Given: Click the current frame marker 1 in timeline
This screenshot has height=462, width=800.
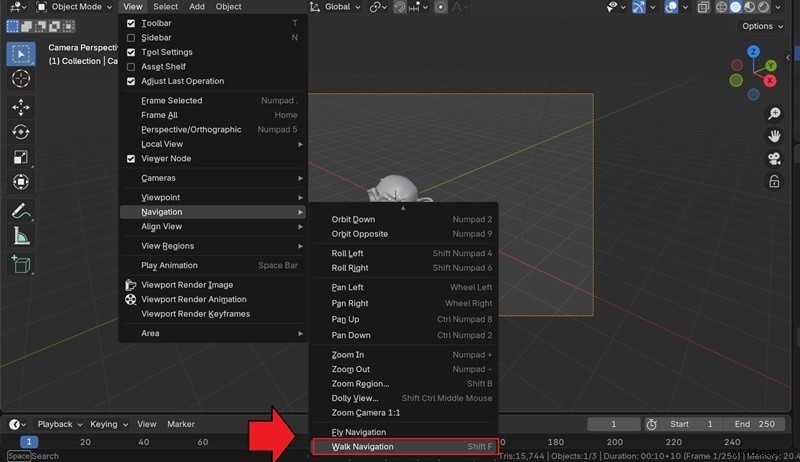Looking at the screenshot, I should pos(29,442).
